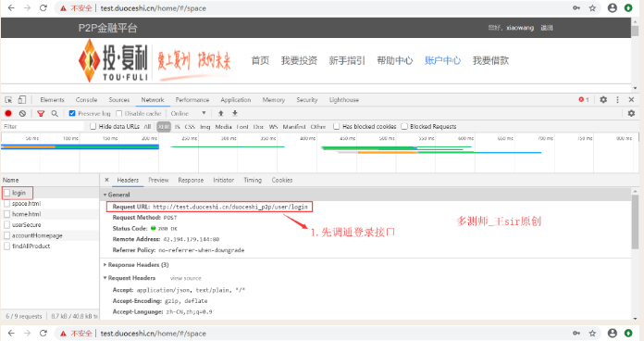This screenshot has width=644, height=341.
Task: Bookmark the page with upper star icon
Action: click(x=592, y=7)
